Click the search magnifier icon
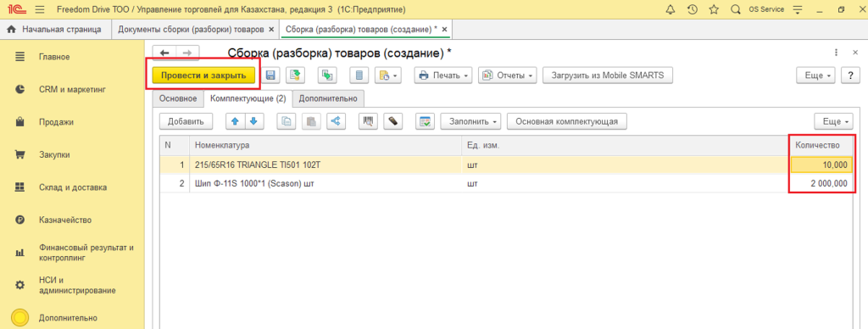868x329 pixels. pyautogui.click(x=735, y=9)
